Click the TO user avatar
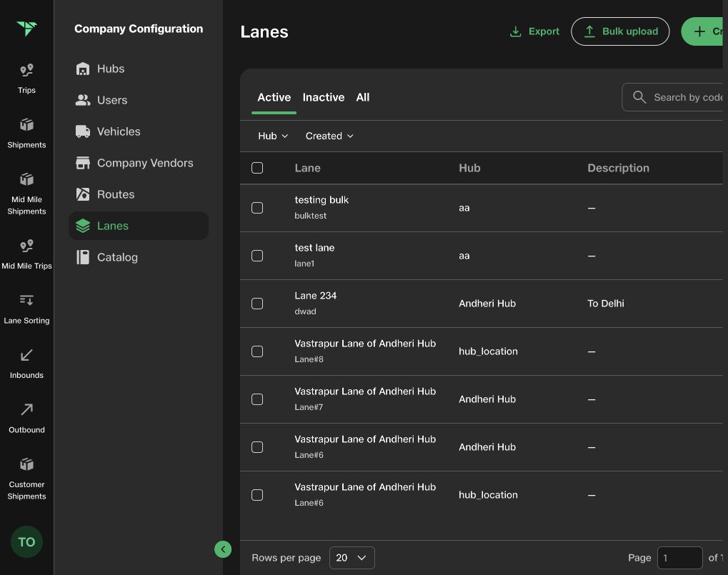The width and height of the screenshot is (728, 575). pos(26,541)
